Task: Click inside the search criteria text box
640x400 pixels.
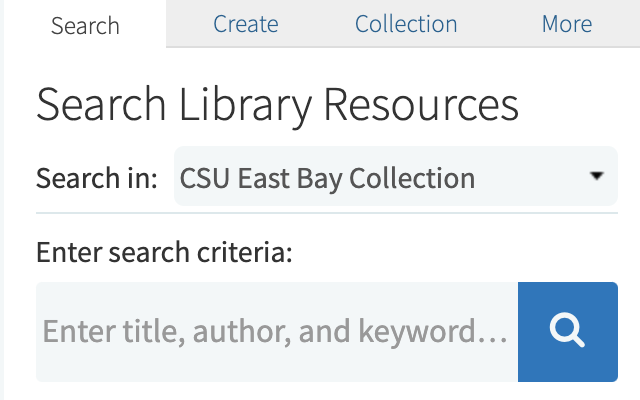Action: tap(277, 331)
